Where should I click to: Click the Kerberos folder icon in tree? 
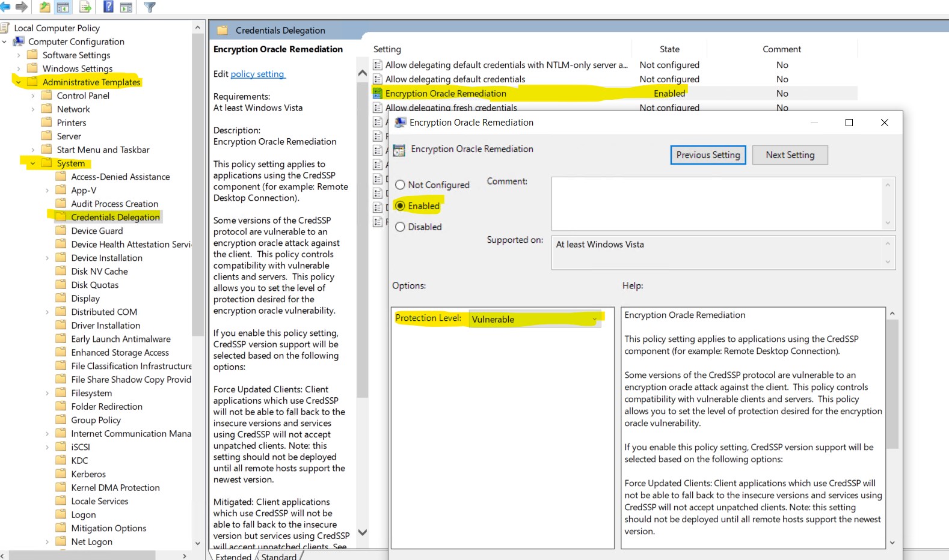(61, 473)
